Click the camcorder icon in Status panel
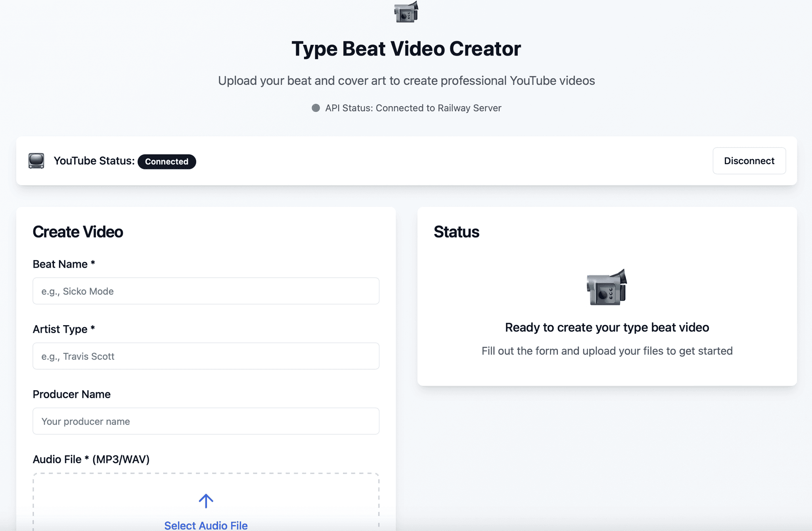 coord(607,288)
